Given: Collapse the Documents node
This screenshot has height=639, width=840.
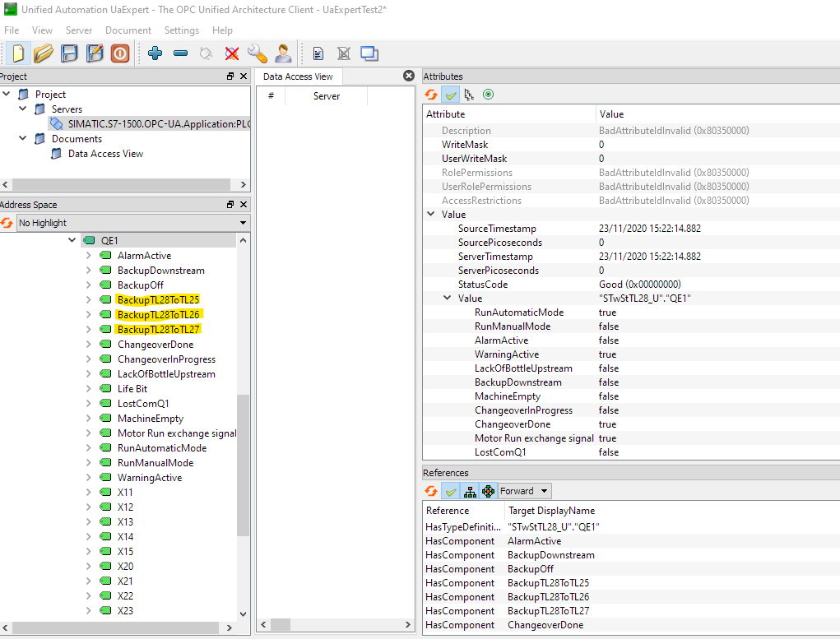Looking at the screenshot, I should coord(22,138).
